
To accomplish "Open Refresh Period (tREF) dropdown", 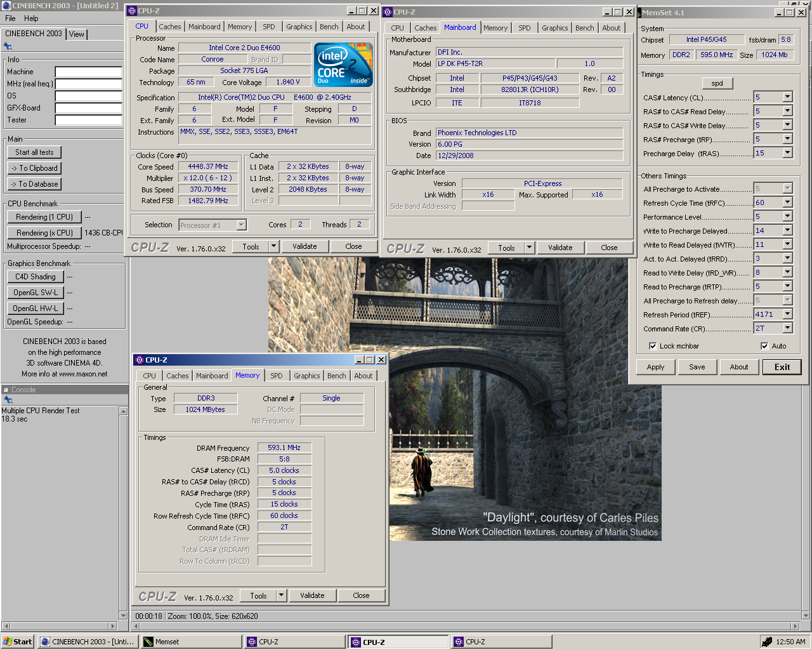I will click(x=787, y=314).
